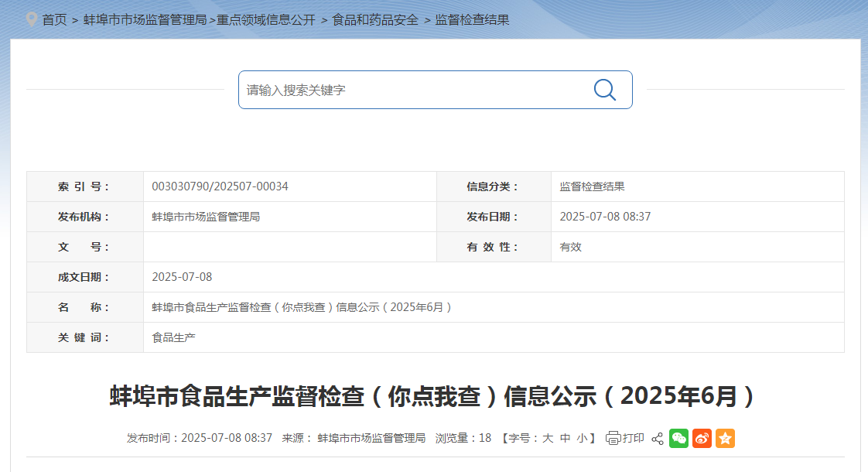This screenshot has width=868, height=472.
Task: Set font size to 大
Action: point(548,438)
